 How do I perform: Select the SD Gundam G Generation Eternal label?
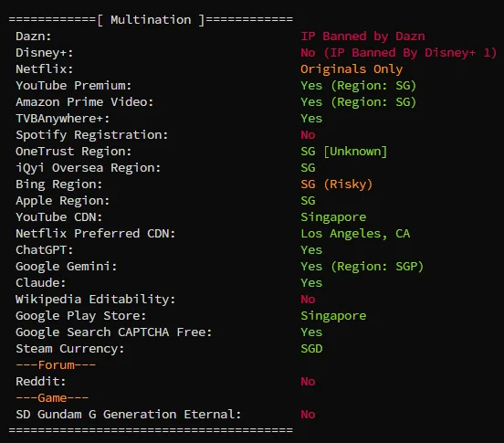click(128, 415)
